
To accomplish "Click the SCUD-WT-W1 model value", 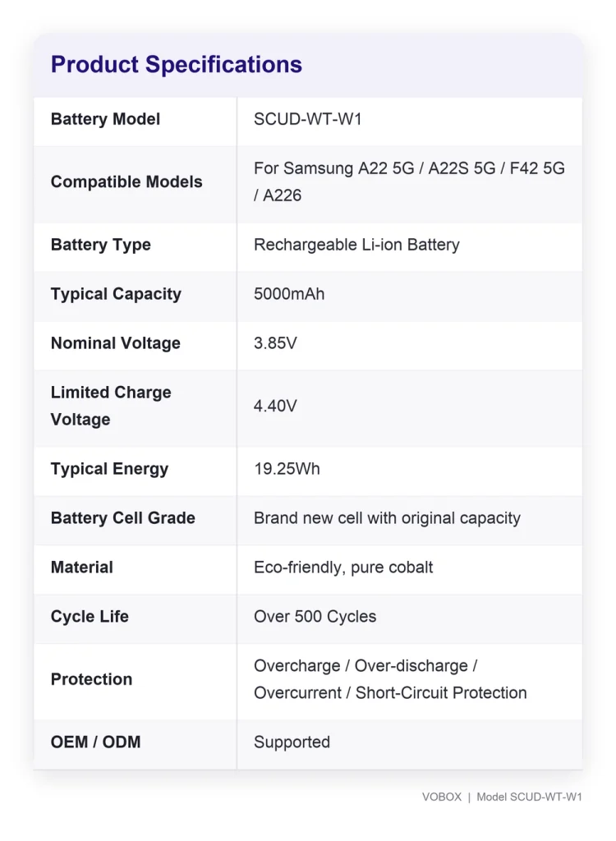I will (x=307, y=119).
